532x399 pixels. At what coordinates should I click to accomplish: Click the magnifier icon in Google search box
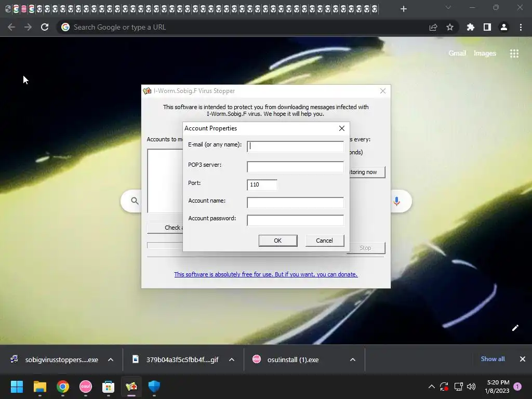click(135, 201)
